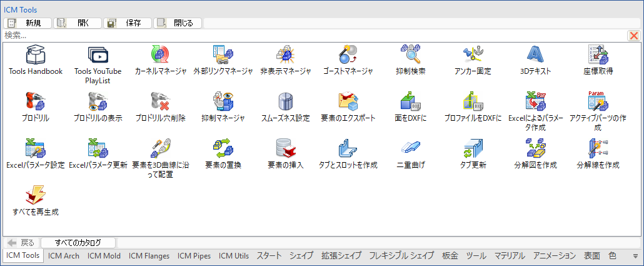Viewport: 644px width, 266px height.
Task: Switch to 表面 tab
Action: 592,256
